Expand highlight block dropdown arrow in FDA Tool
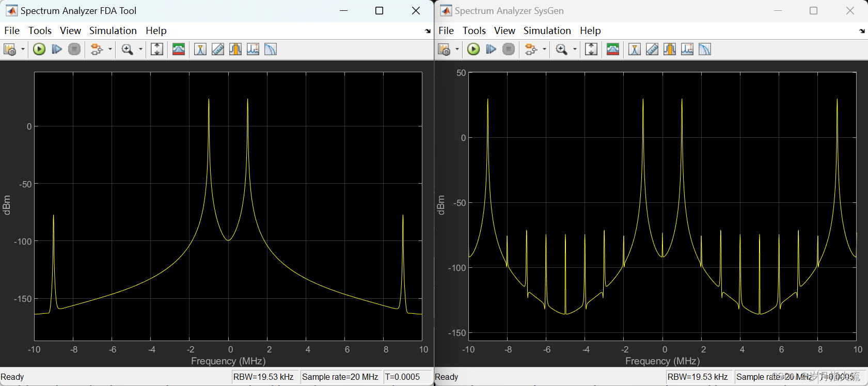Viewport: 868px width, 386px height. (110, 50)
